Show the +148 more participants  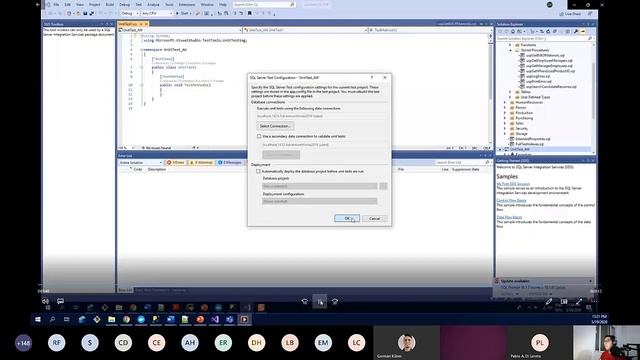[x=23, y=343]
